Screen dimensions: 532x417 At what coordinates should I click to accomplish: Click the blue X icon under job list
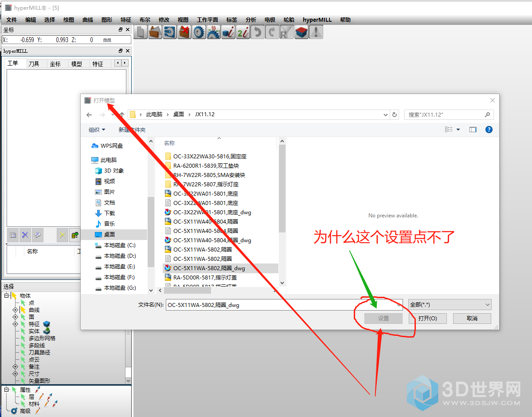click(25, 235)
